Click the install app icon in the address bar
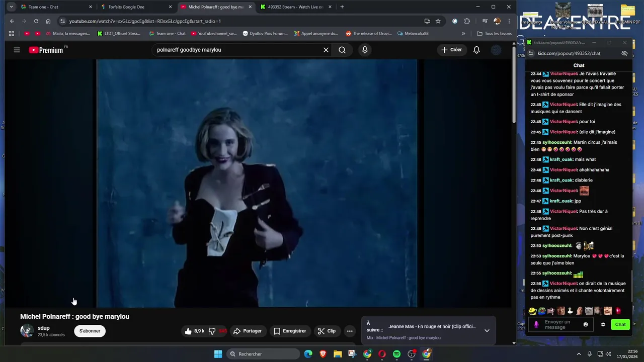This screenshot has height=362, width=644. coord(427,21)
